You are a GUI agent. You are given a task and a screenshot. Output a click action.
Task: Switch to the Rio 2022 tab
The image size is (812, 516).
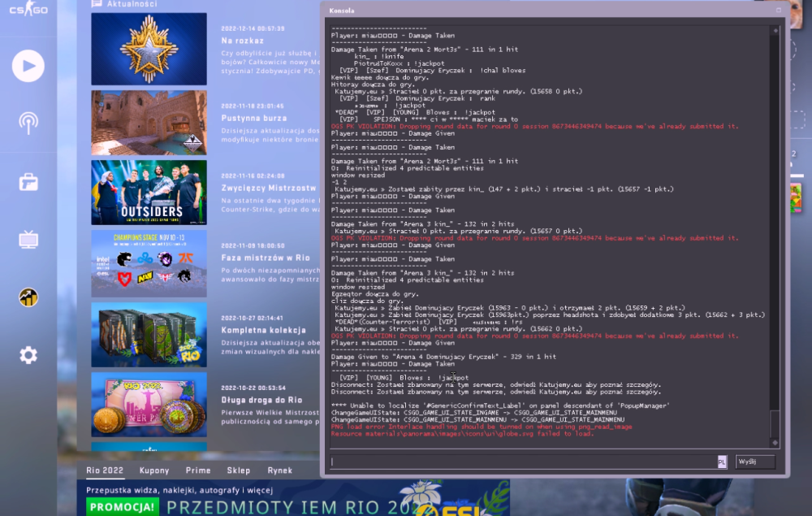tap(105, 470)
